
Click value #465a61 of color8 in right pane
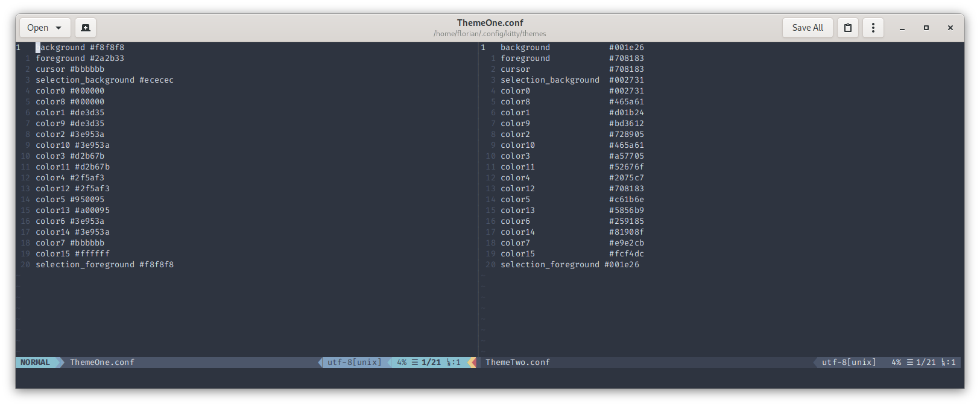[627, 102]
